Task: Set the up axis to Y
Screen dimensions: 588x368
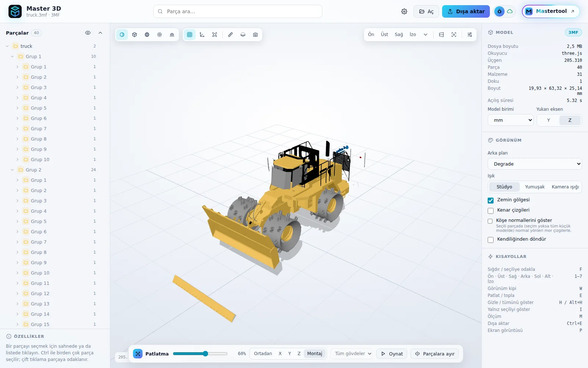Action: point(549,120)
